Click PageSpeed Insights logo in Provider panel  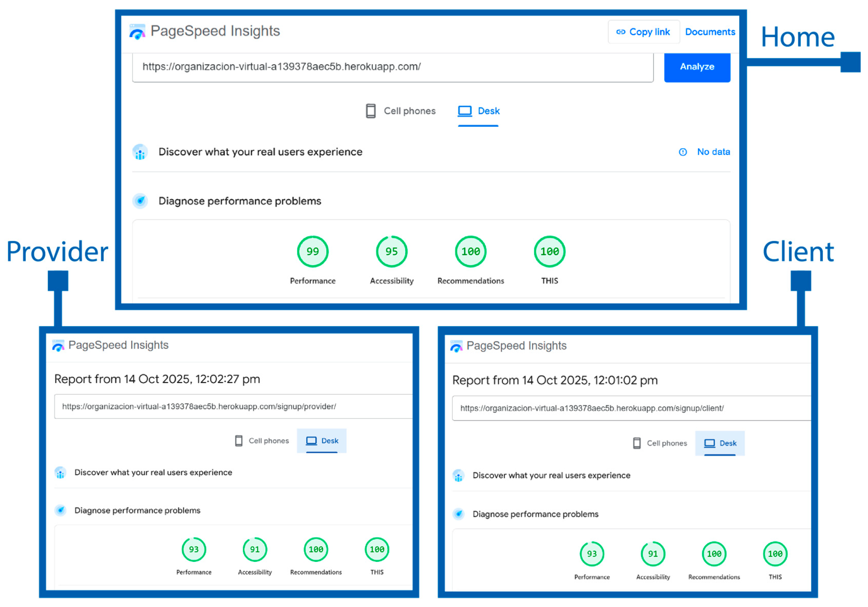(x=58, y=346)
